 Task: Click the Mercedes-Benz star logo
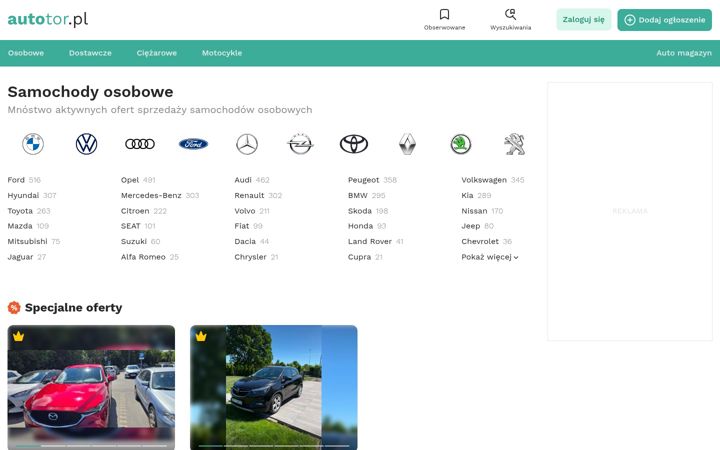247,144
